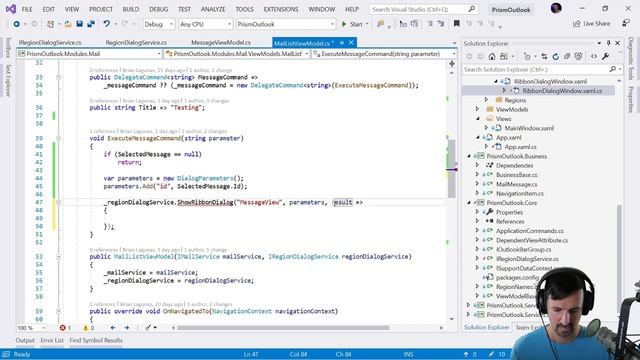Click the Solution Explorer search magnifier icon
The width and height of the screenshot is (640, 360).
pos(613,69)
